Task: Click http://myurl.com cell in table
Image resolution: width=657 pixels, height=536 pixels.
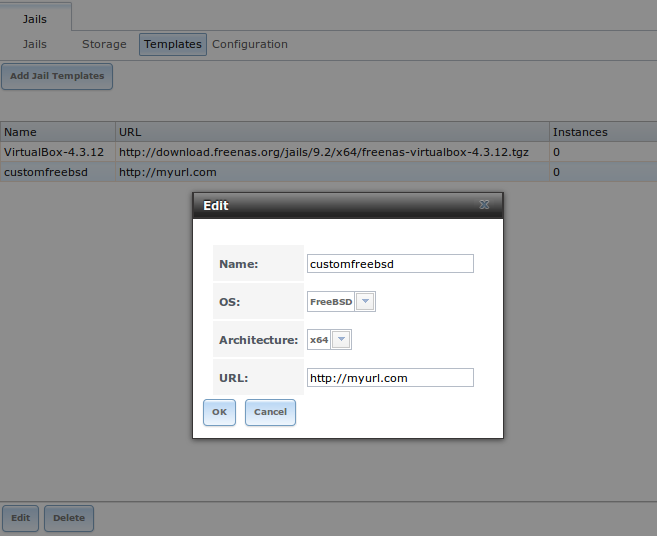Action: tap(332, 172)
